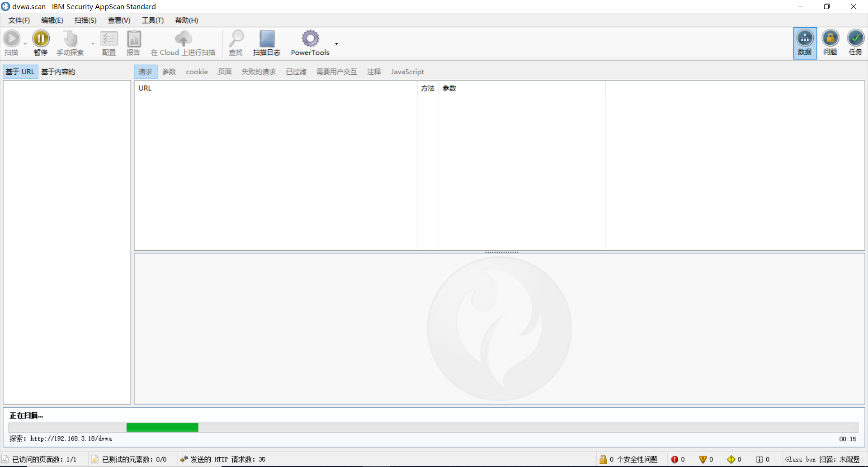Click the elapsed time 00:15
The width and height of the screenshot is (868, 467).
point(848,439)
